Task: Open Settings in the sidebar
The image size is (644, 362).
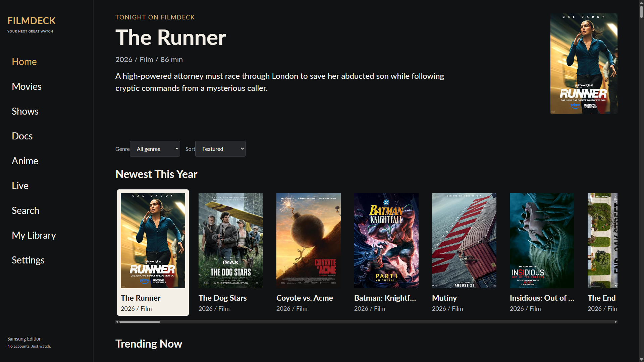Action: pos(28,260)
